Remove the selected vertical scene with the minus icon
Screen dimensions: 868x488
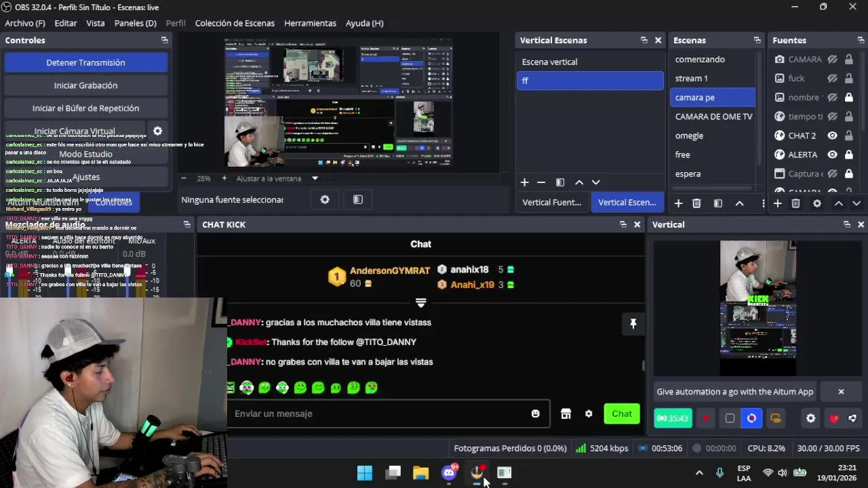541,182
